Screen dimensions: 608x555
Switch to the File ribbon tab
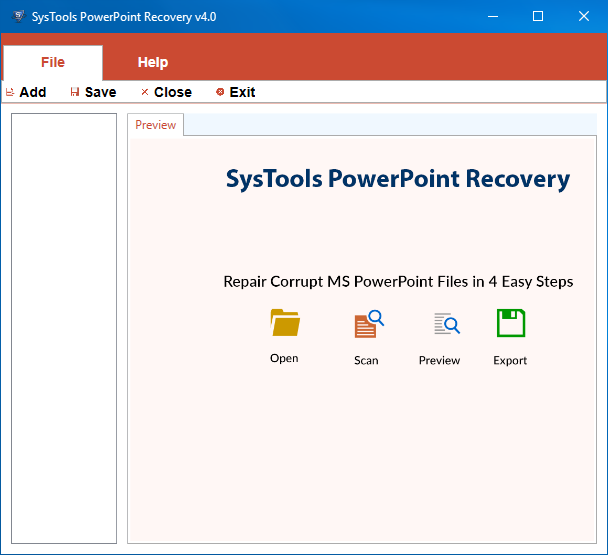[x=52, y=62]
